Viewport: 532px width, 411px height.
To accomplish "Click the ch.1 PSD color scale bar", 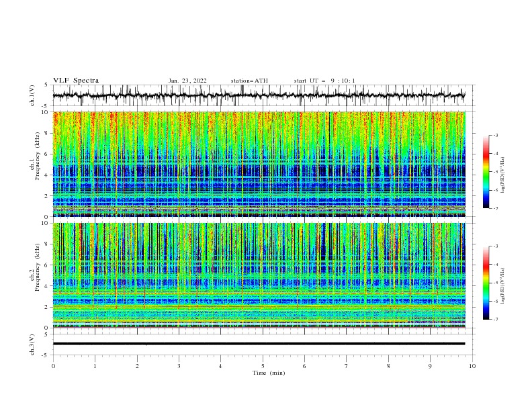I will (x=486, y=172).
